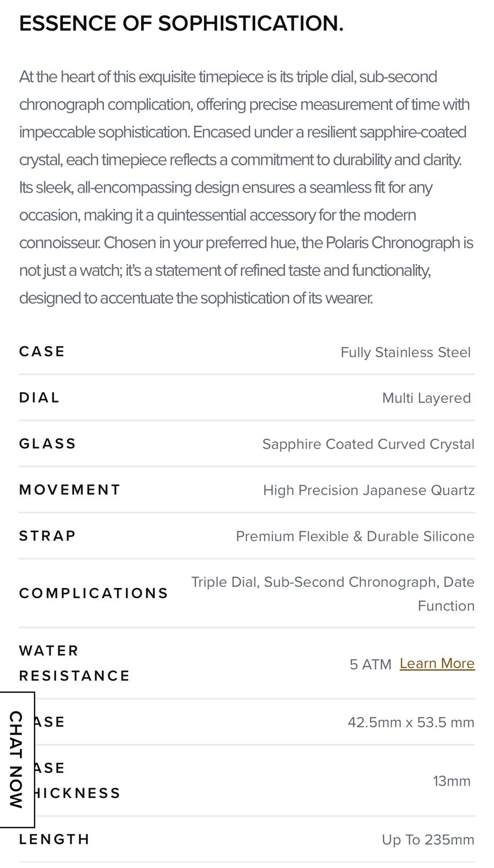Click the COMPLICATIONS spec label

pos(94,594)
